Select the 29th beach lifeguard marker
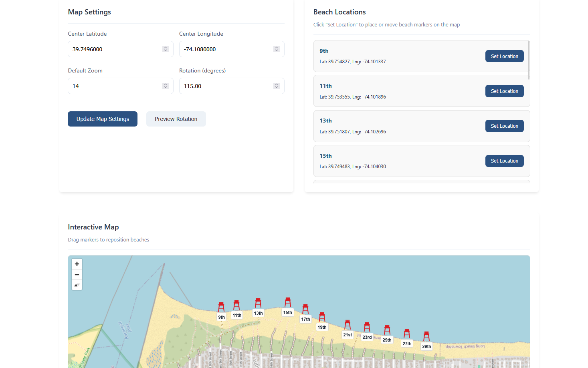 coord(426,336)
